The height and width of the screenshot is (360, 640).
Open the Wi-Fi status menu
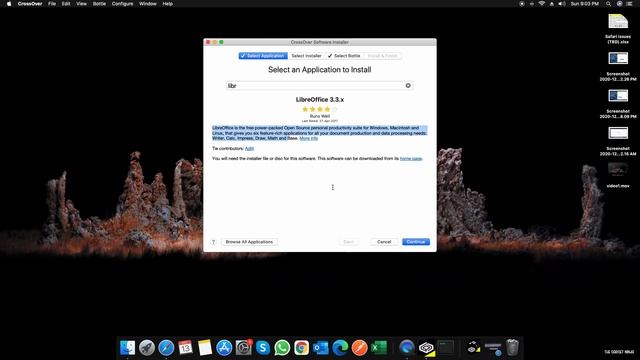(x=542, y=4)
